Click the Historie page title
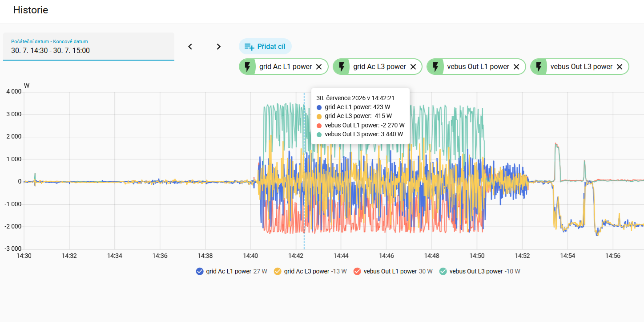 31,10
